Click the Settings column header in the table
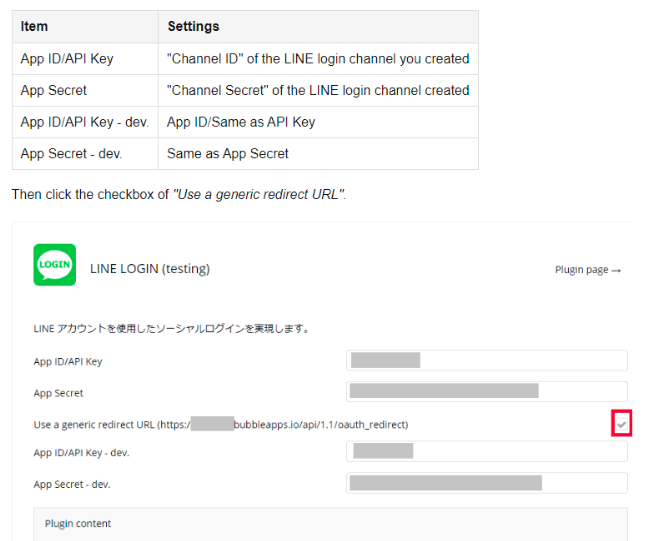 pyautogui.click(x=193, y=26)
